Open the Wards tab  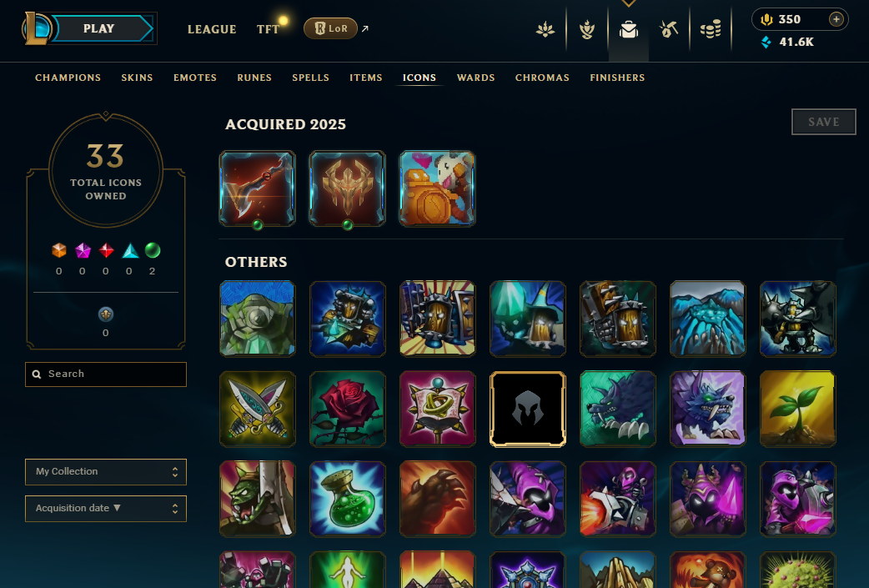(x=475, y=78)
